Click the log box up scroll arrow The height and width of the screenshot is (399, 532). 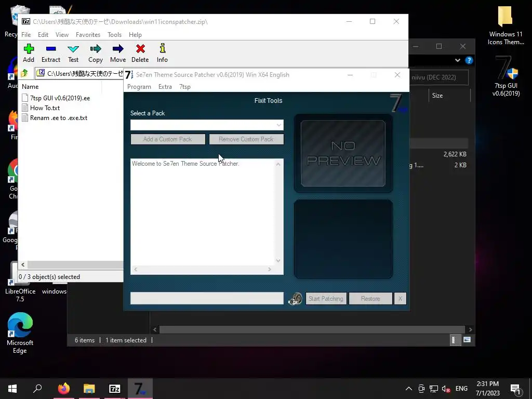(x=278, y=164)
